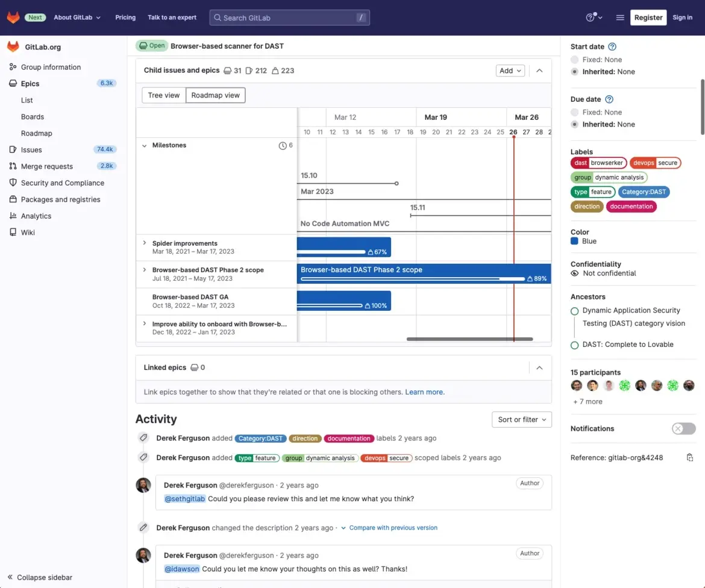Click the Security and Compliance shield icon
The height and width of the screenshot is (588, 705).
click(x=13, y=183)
